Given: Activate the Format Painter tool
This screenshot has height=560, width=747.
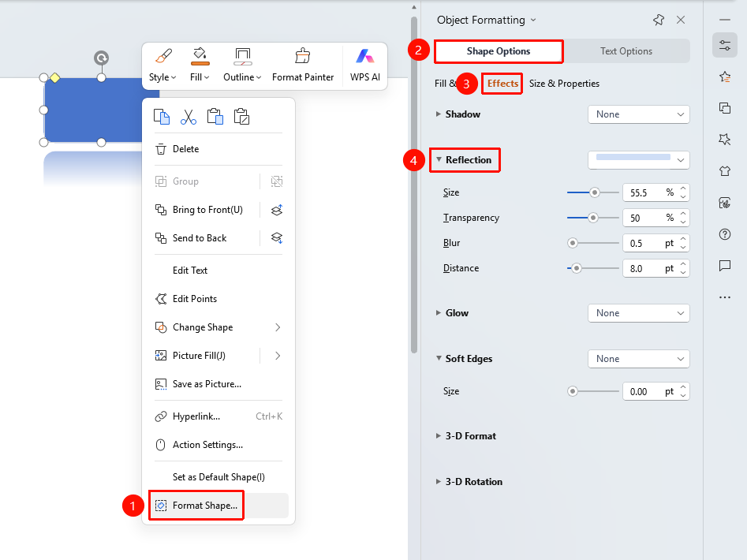Looking at the screenshot, I should click(x=303, y=65).
